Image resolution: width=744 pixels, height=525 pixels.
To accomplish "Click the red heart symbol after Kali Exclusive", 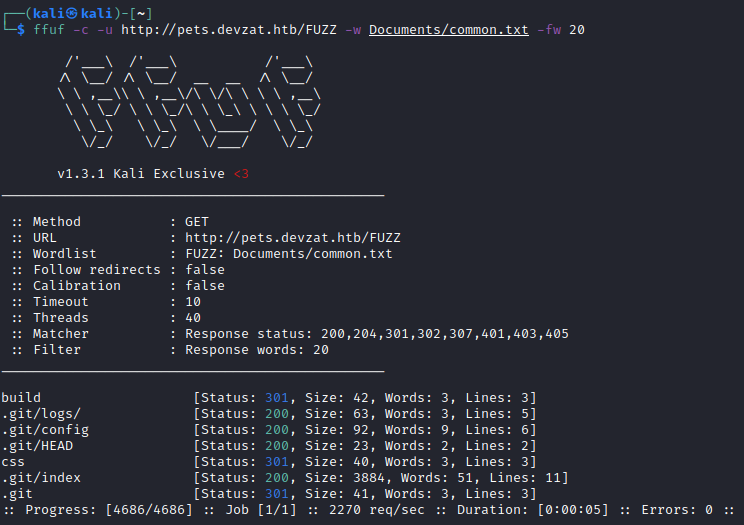I will (241, 174).
